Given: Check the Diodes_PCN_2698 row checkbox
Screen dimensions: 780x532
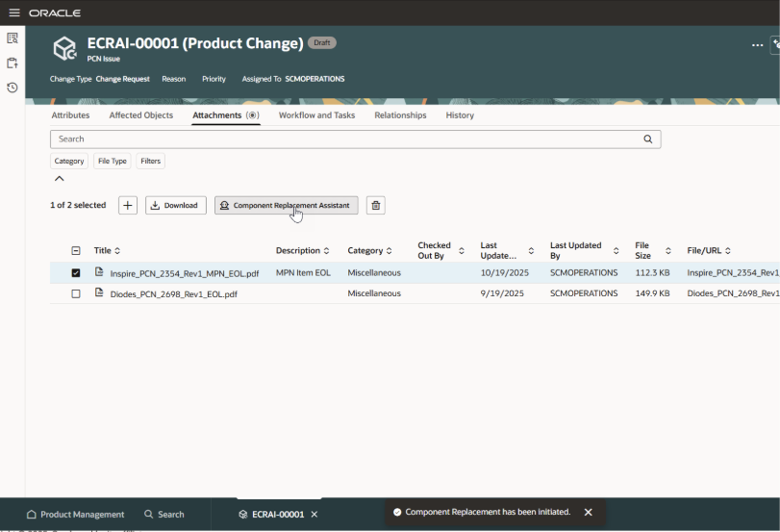Looking at the screenshot, I should (76, 293).
